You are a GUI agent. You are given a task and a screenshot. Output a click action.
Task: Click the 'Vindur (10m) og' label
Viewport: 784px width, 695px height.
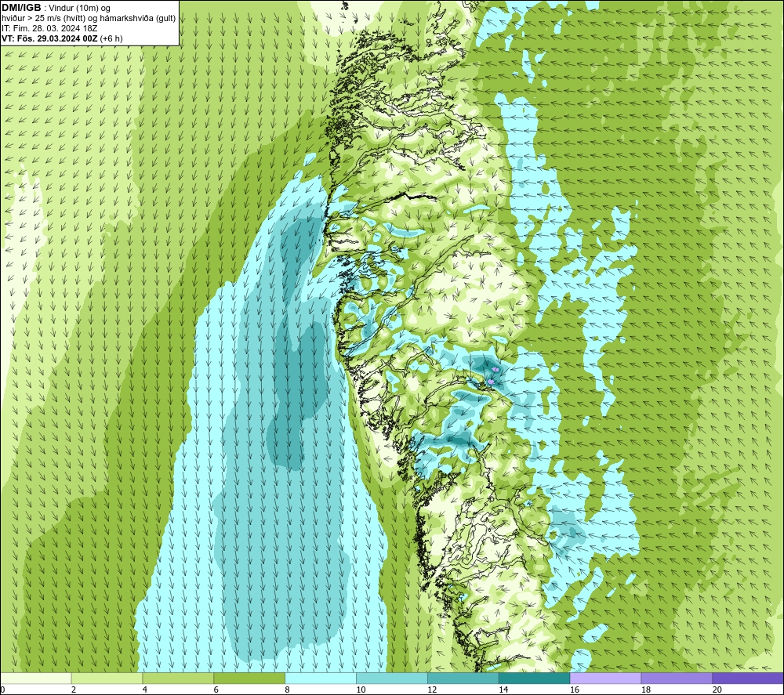point(79,8)
